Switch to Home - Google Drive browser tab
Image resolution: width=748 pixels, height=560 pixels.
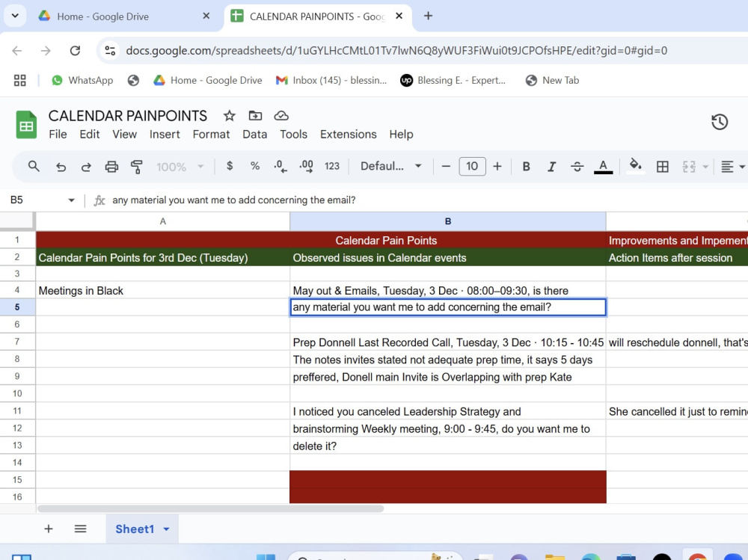coord(126,16)
